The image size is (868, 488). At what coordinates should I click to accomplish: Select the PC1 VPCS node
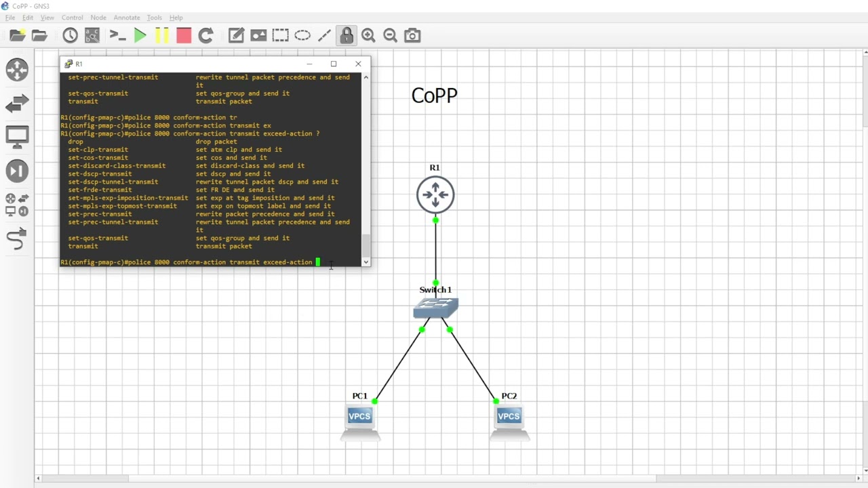tap(359, 422)
